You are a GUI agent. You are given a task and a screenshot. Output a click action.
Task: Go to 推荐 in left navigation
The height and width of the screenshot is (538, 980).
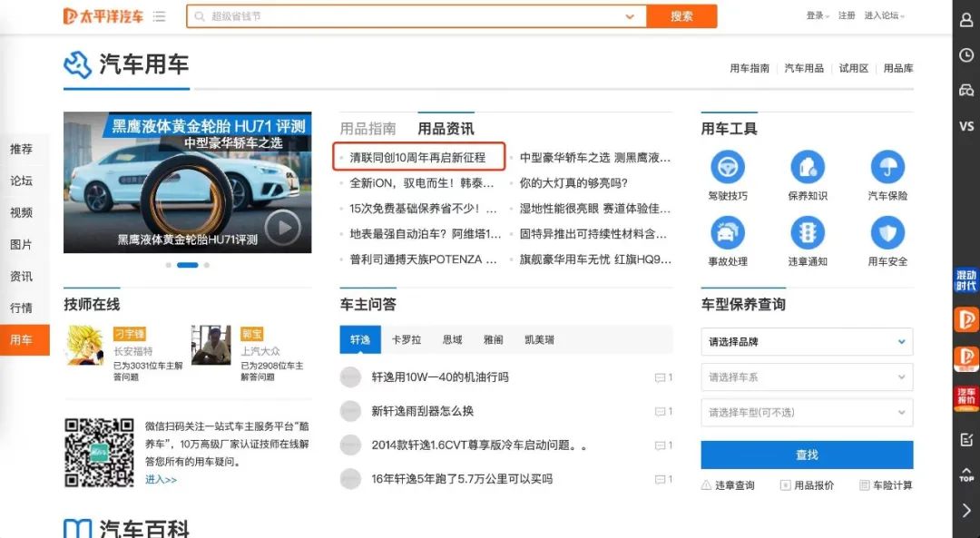click(x=21, y=149)
